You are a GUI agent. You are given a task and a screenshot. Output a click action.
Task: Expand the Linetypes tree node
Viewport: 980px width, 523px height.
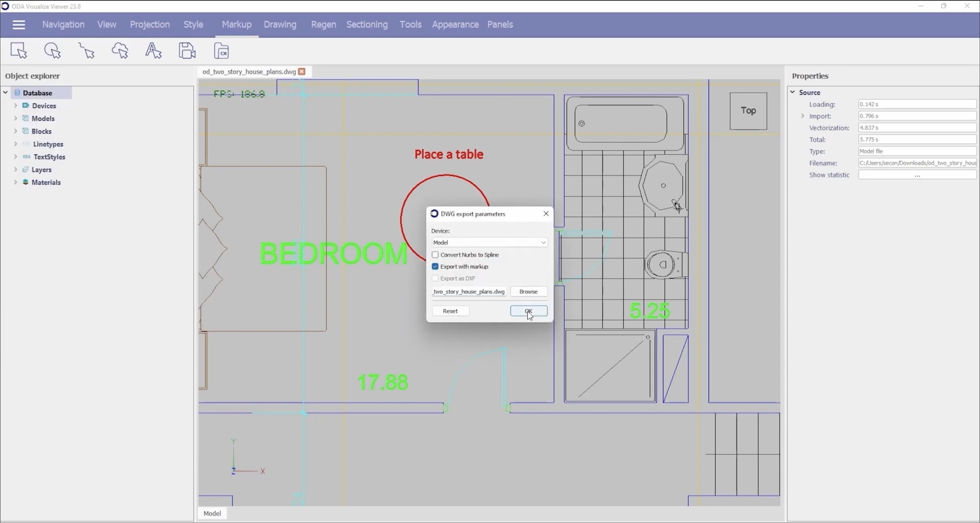pyautogui.click(x=16, y=144)
